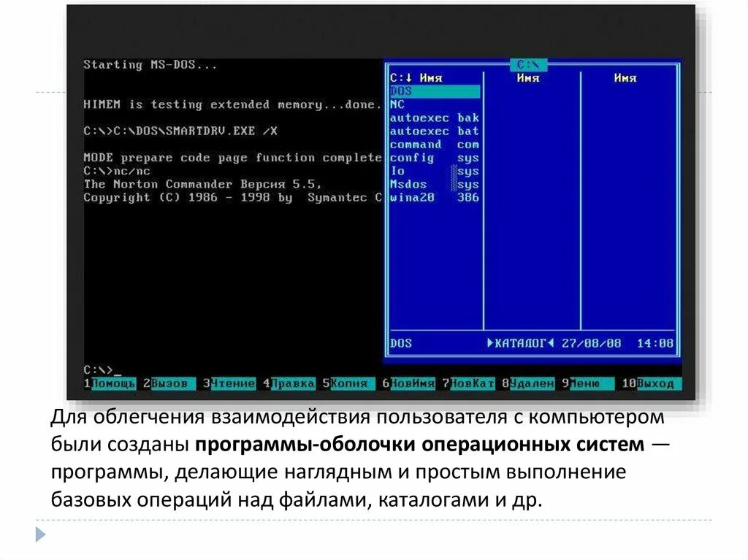Click the date 27/08/08 in status line
This screenshot has height=560, width=748.
click(592, 343)
